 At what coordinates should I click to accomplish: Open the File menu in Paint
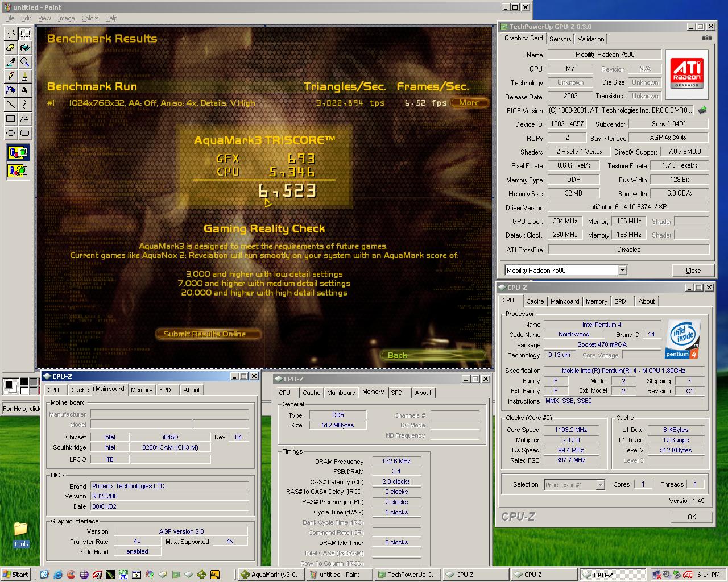tap(10, 18)
